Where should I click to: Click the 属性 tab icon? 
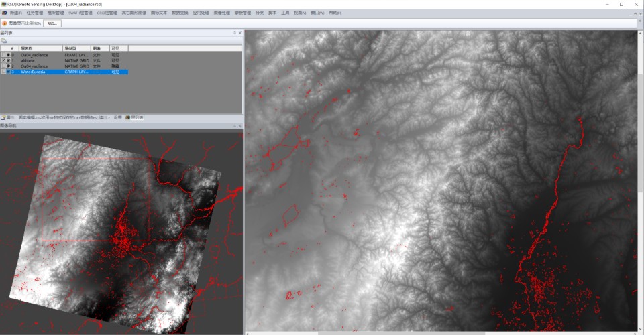3,117
